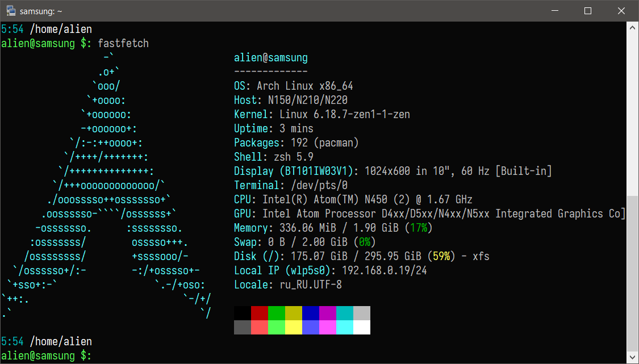Click the dark green color block

pyautogui.click(x=277, y=313)
